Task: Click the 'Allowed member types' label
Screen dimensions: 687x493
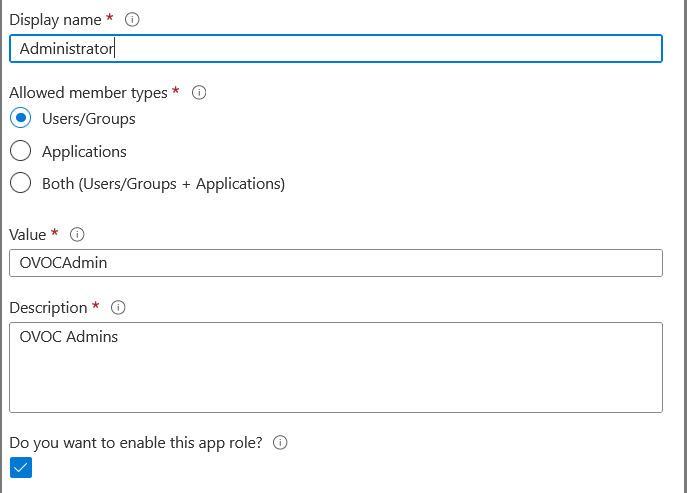Action: click(88, 93)
